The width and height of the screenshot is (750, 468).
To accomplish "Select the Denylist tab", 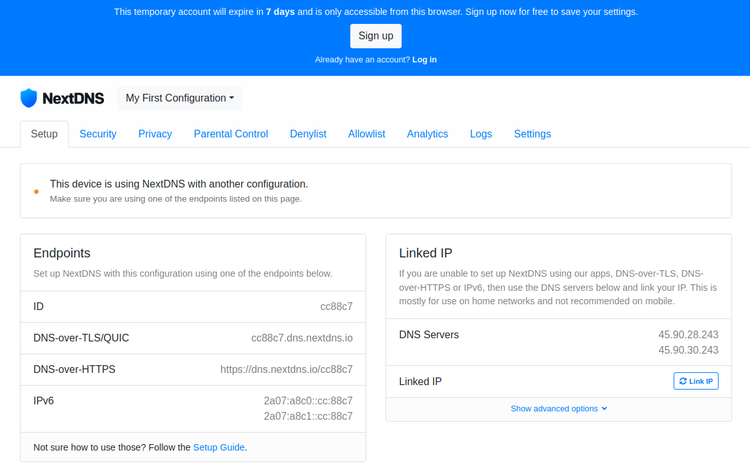I will [x=308, y=134].
